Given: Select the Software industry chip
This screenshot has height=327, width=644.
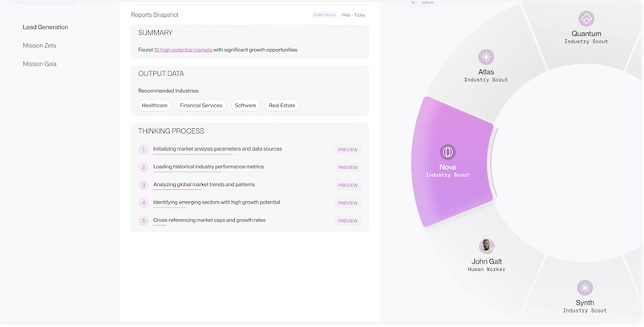Looking at the screenshot, I should (245, 106).
